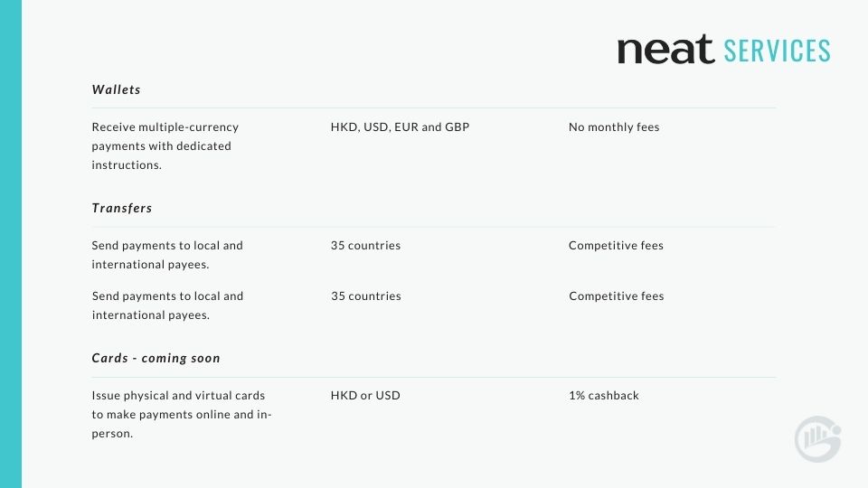Click the circular bar-chart logo icon
The width and height of the screenshot is (868, 488).
817,439
